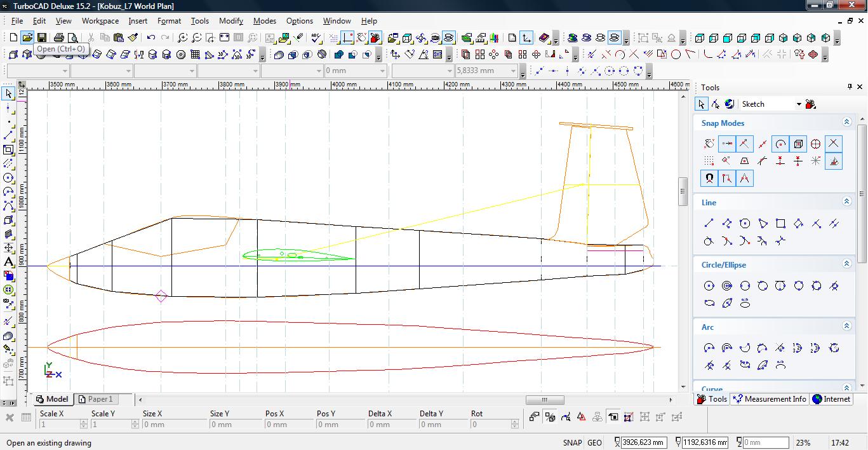Open the Modes menu

point(265,21)
